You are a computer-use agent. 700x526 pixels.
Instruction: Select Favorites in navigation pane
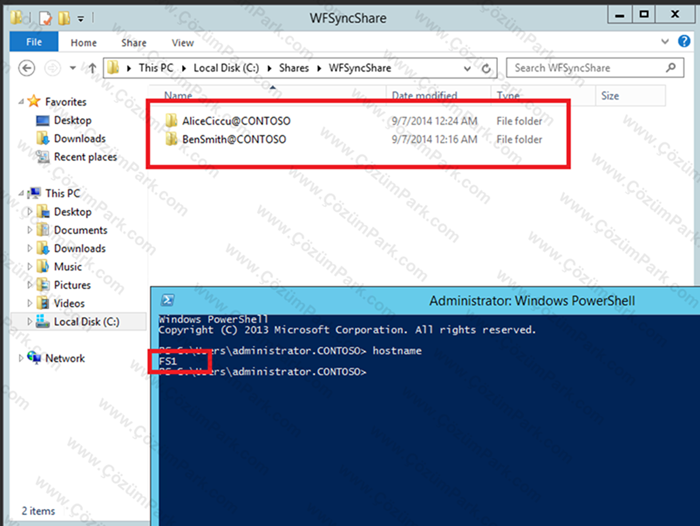coord(66,102)
